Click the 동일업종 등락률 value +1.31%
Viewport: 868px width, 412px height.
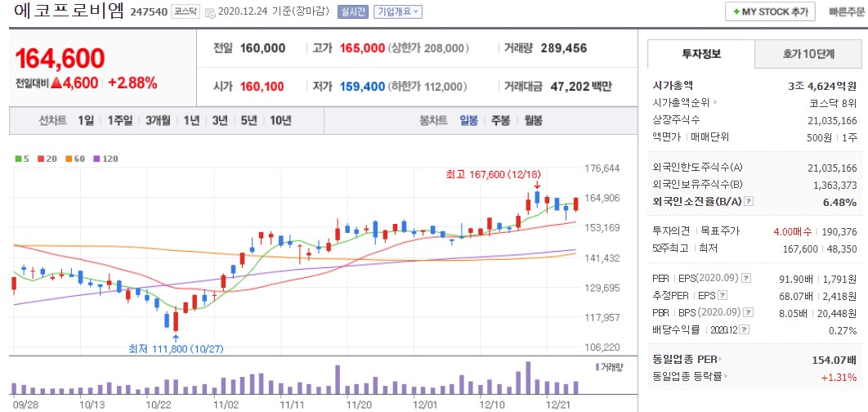pos(840,377)
